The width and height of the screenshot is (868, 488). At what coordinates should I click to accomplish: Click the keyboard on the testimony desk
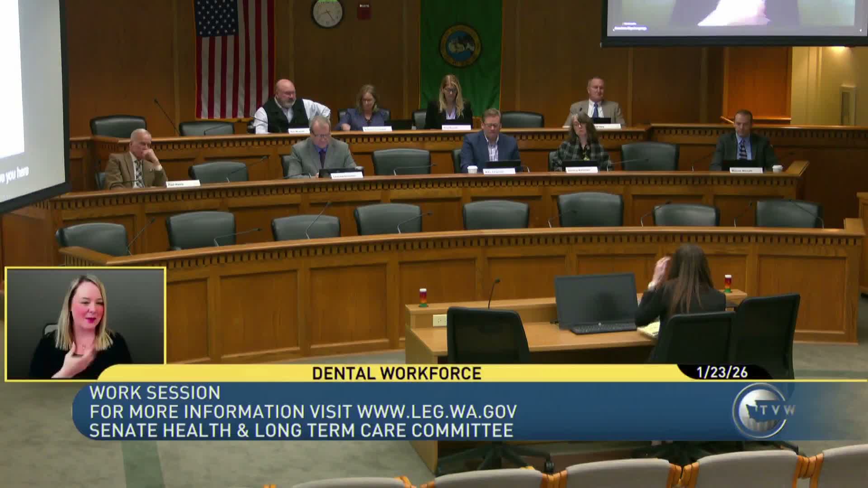click(x=604, y=328)
